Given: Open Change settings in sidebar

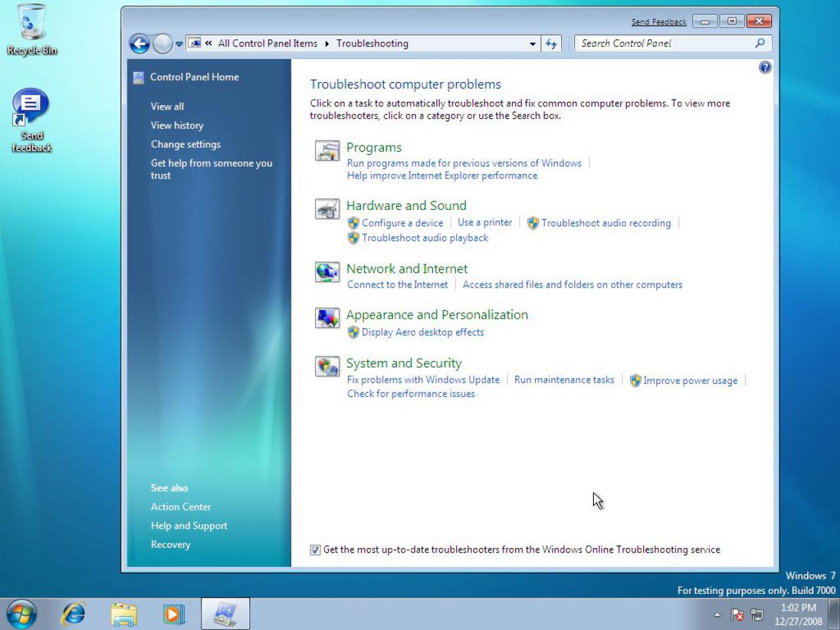Looking at the screenshot, I should coord(186,144).
